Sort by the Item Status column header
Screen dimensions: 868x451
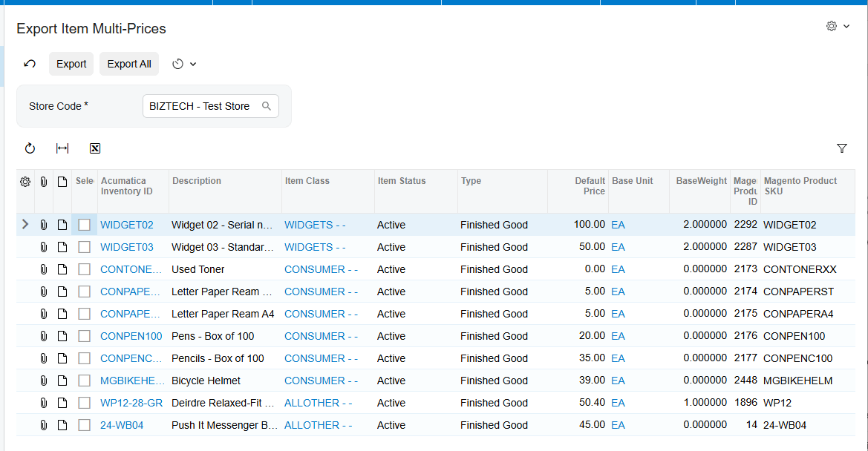click(x=416, y=191)
